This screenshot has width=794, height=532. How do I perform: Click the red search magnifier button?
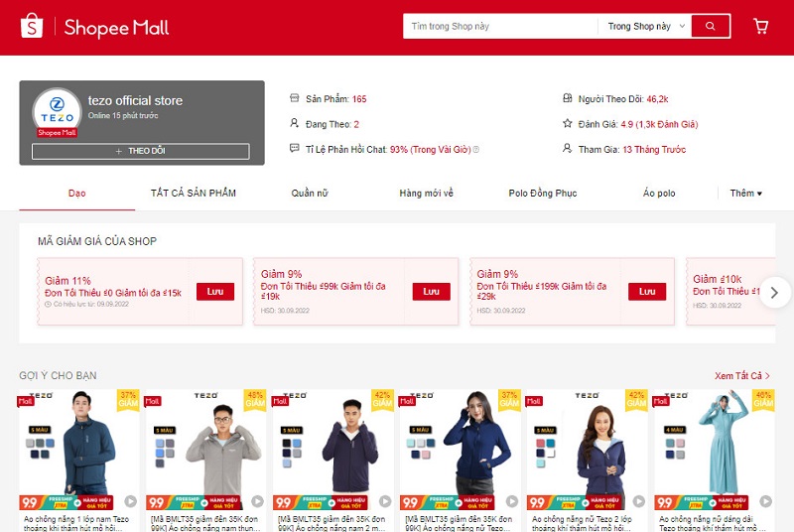pos(710,27)
